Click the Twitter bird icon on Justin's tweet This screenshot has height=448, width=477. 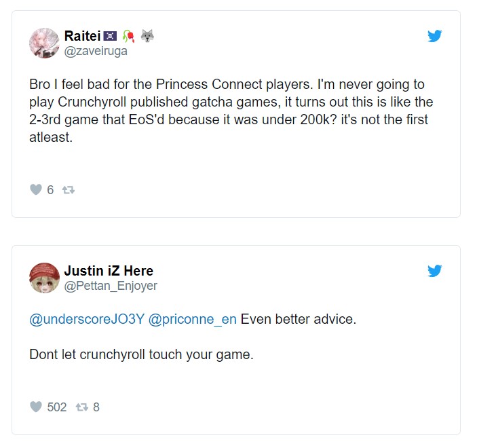point(435,272)
